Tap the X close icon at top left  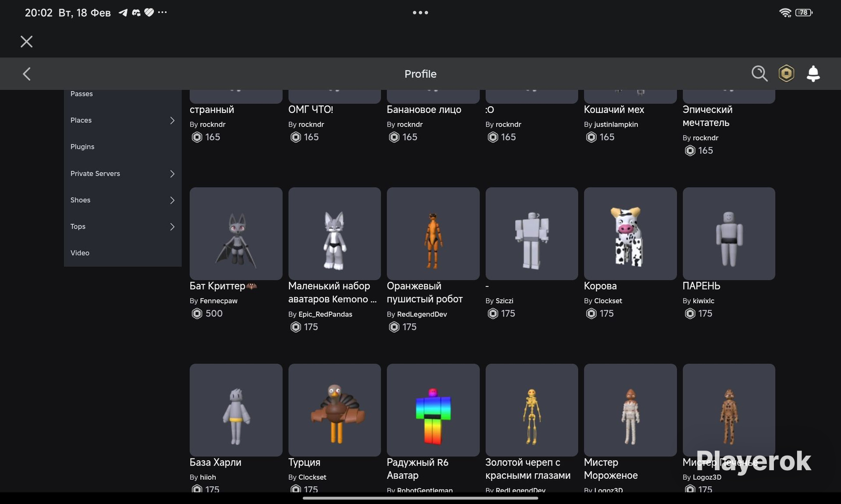tap(27, 41)
